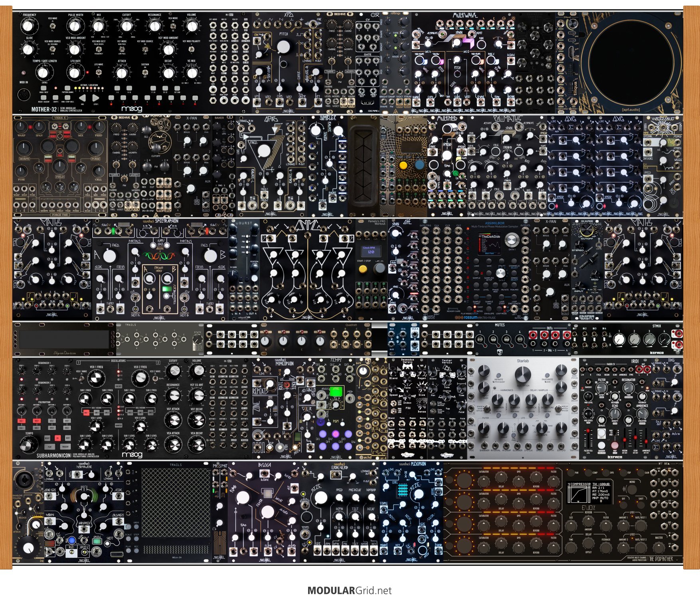Click the Run/Stop (Rec) button on Mother-32

pyautogui.click(x=67, y=97)
